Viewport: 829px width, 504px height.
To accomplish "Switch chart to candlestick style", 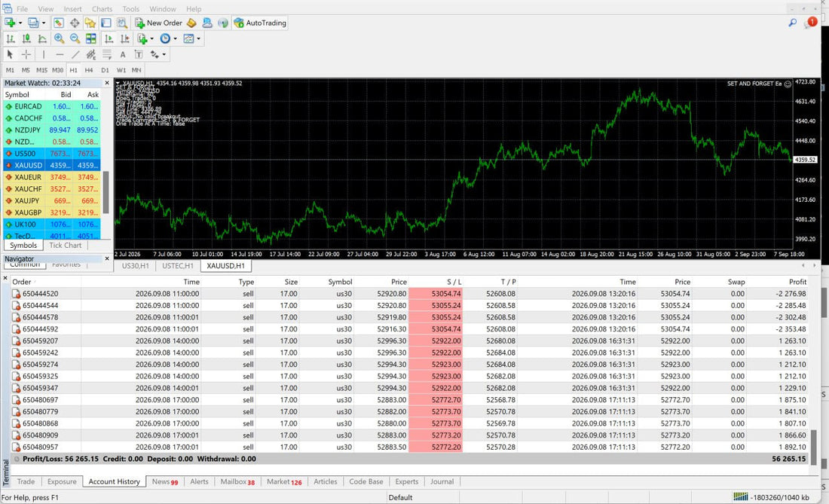I will coord(26,38).
